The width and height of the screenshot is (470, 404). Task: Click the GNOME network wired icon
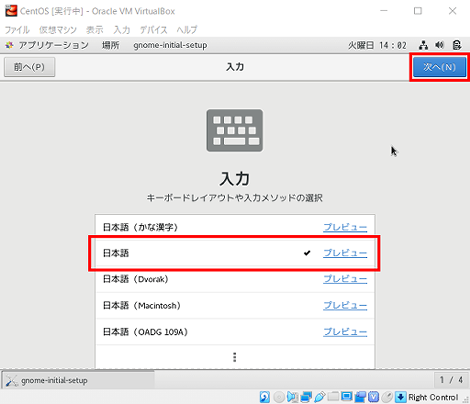pyautogui.click(x=423, y=45)
